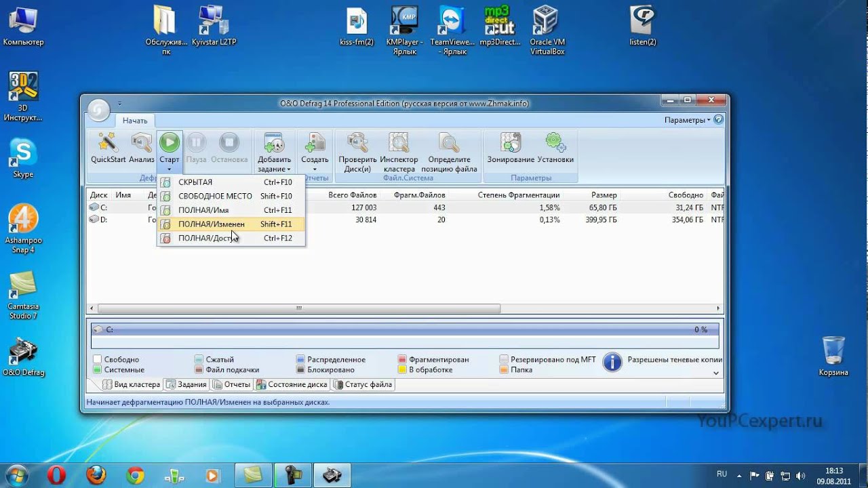Click the Остановка stop icon
868x488 pixels.
click(229, 142)
